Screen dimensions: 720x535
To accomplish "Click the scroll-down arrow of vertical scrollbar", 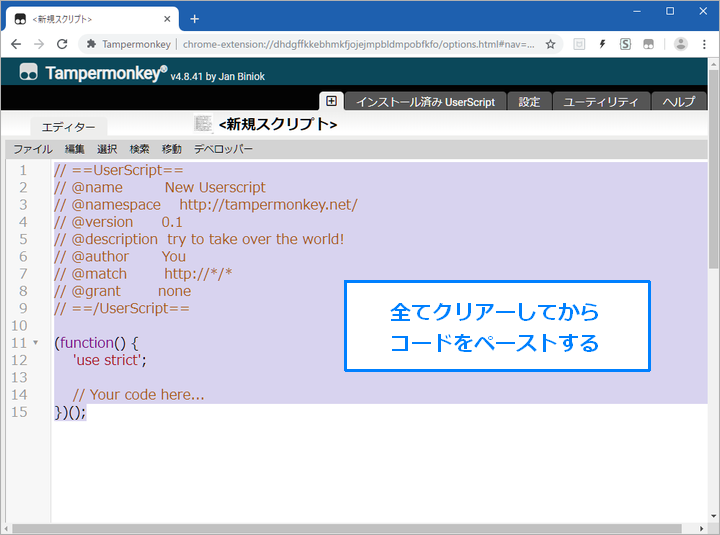I will tap(713, 517).
